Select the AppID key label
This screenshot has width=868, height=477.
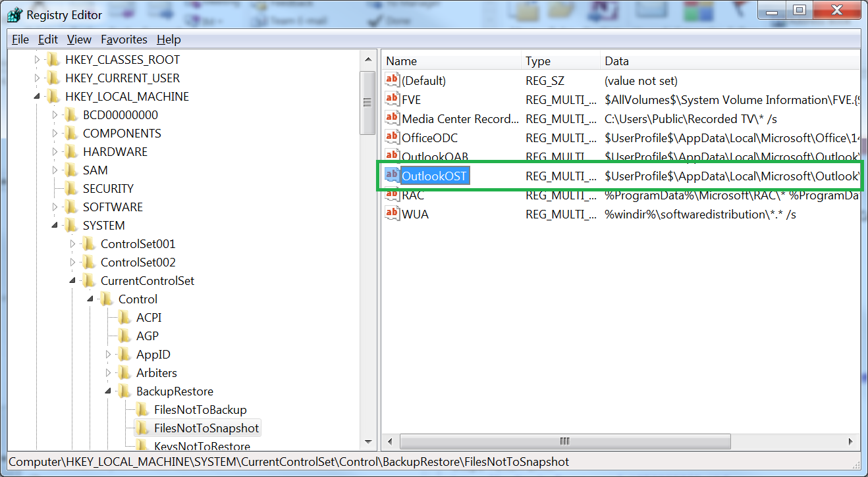(x=153, y=355)
